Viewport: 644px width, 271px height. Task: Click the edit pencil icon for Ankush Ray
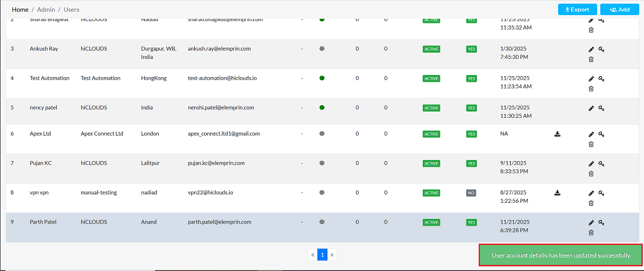pyautogui.click(x=591, y=50)
